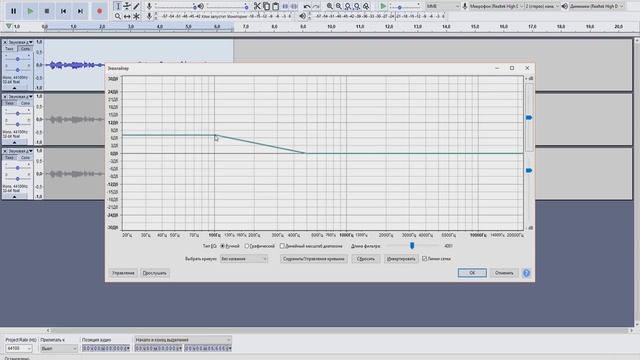This screenshot has height=360, width=640.
Task: Open the select curve dropdown in Equalizer
Action: (x=244, y=259)
